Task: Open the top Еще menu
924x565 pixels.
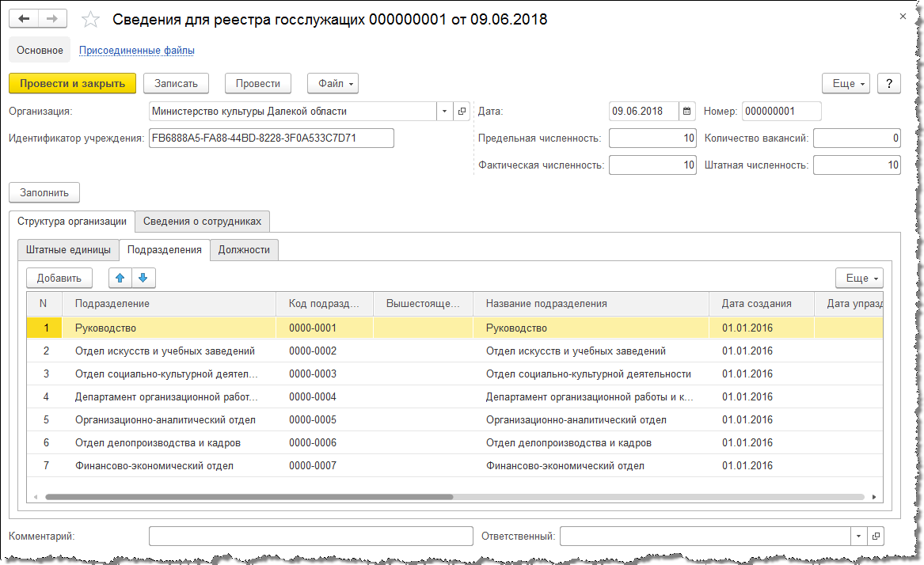Action: 846,84
